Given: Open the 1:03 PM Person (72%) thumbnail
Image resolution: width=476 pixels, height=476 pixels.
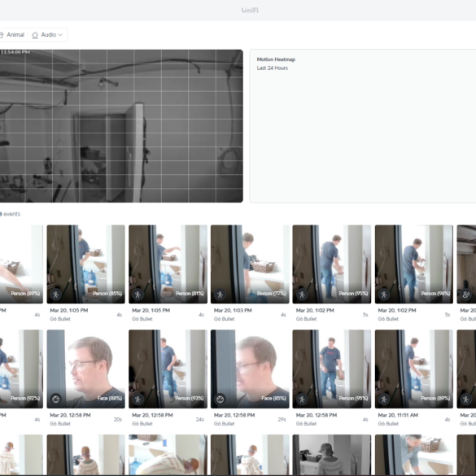Looking at the screenshot, I should coord(250,264).
